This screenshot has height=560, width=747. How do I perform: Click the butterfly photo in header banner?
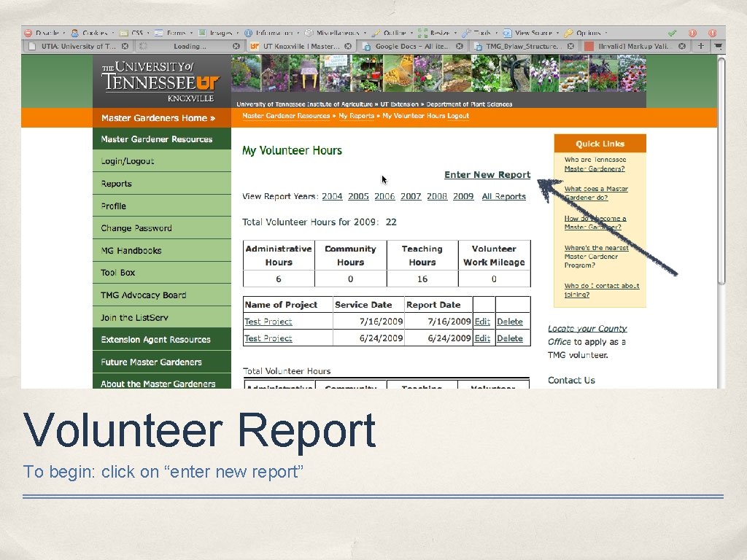point(398,73)
